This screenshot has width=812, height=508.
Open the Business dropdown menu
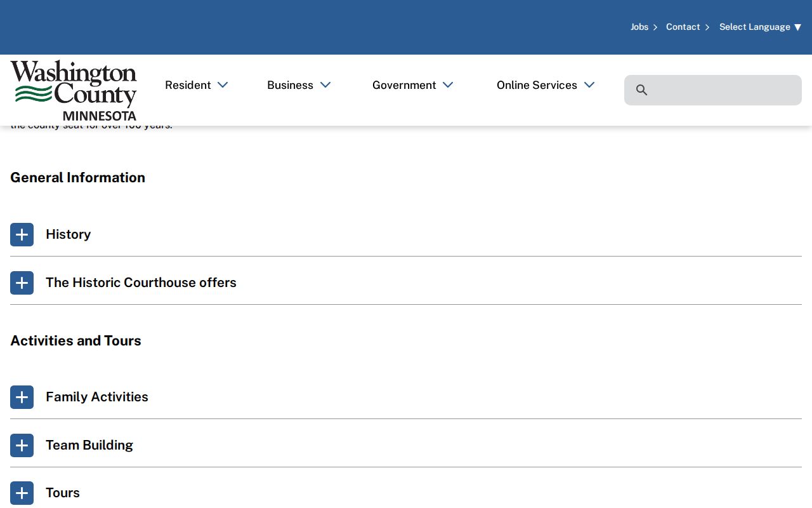pos(299,85)
